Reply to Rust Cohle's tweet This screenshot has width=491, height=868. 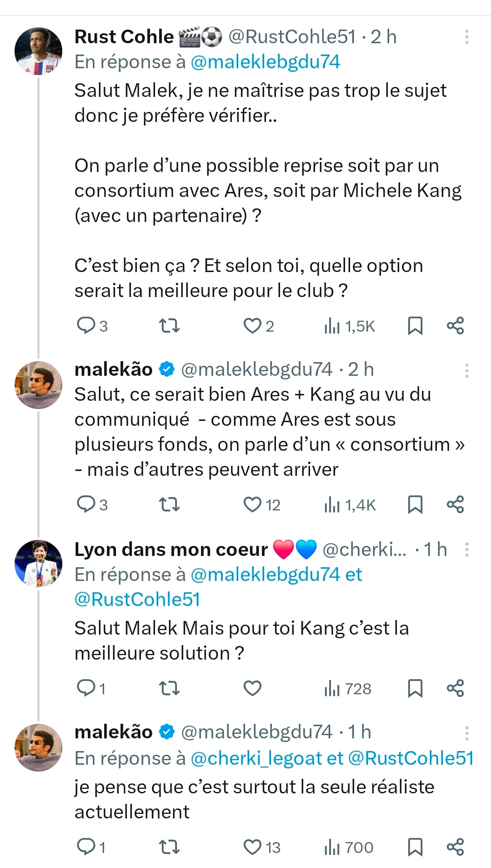(86, 326)
